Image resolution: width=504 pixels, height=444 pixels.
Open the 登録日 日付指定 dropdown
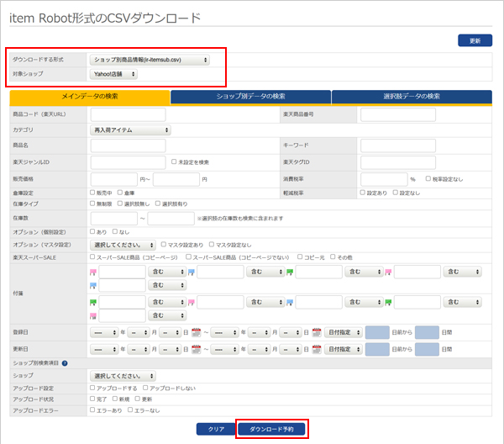pos(344,332)
